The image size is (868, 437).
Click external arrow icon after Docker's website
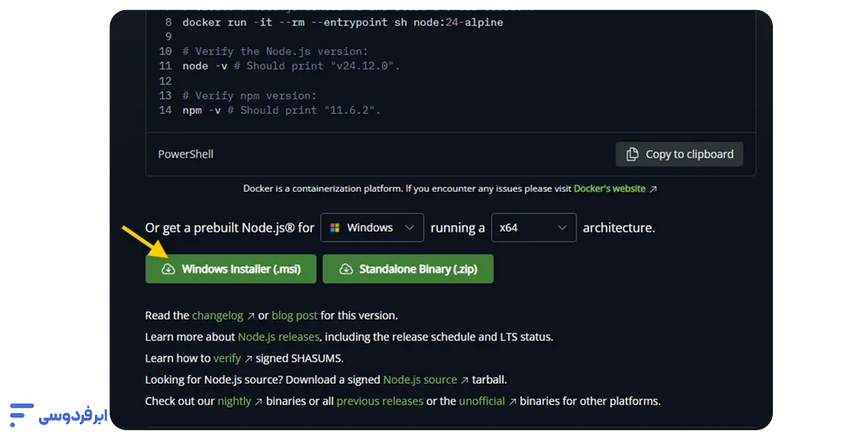click(x=654, y=189)
